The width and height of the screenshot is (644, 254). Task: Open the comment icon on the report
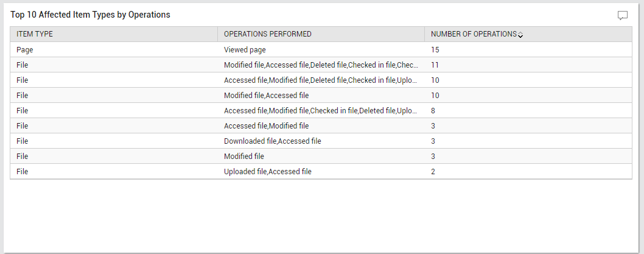click(x=623, y=16)
